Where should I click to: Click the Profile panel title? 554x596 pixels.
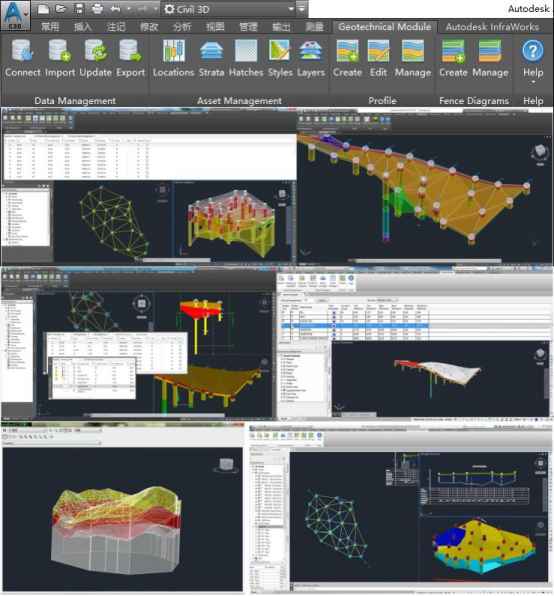tap(382, 101)
